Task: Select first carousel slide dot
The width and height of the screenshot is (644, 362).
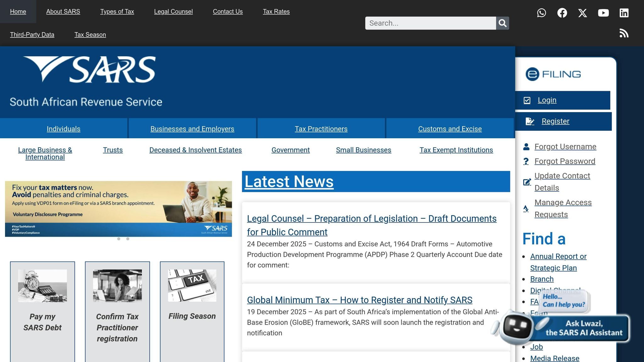Action: click(x=119, y=239)
